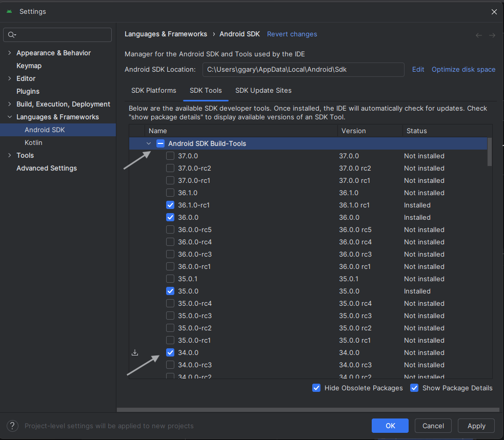This screenshot has height=440, width=504.
Task: Select the 36.0.0-rc4 row text
Action: coord(195,242)
